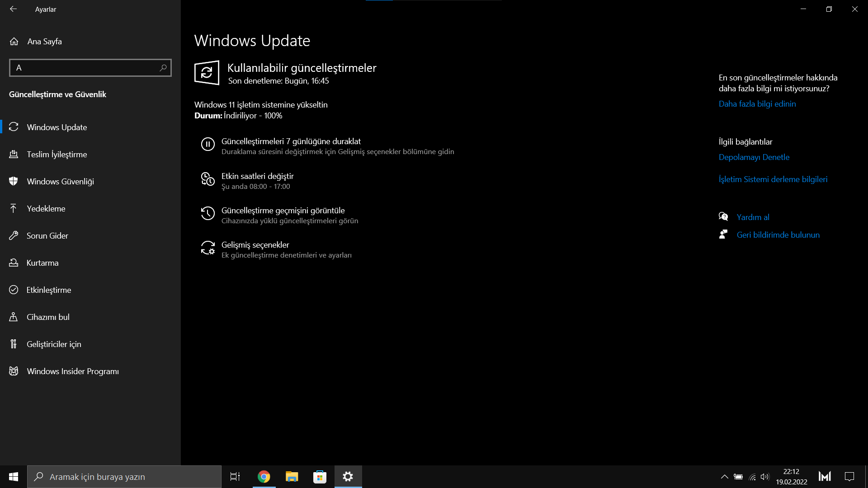Click the update history icon
Image resolution: width=868 pixels, height=488 pixels.
[208, 213]
